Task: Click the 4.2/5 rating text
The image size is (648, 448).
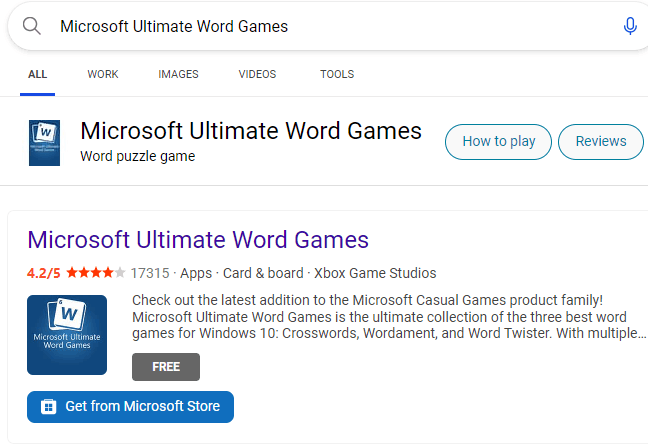Action: (44, 273)
